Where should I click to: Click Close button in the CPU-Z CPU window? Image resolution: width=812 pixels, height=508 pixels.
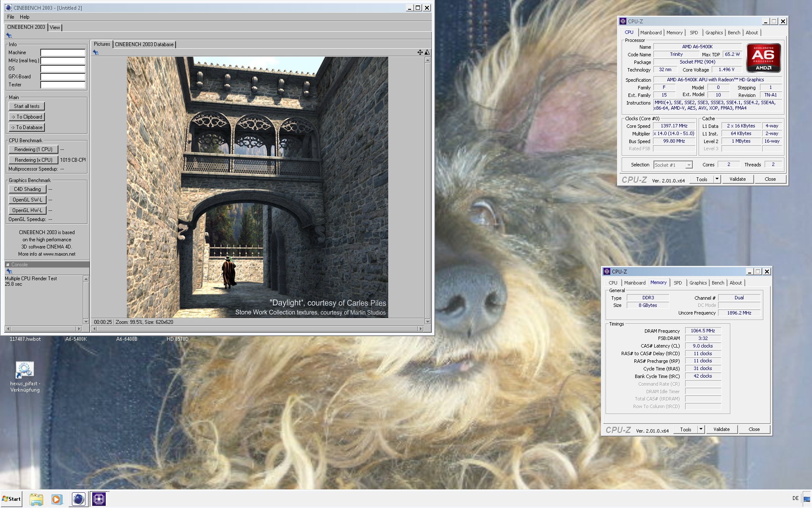pyautogui.click(x=770, y=179)
